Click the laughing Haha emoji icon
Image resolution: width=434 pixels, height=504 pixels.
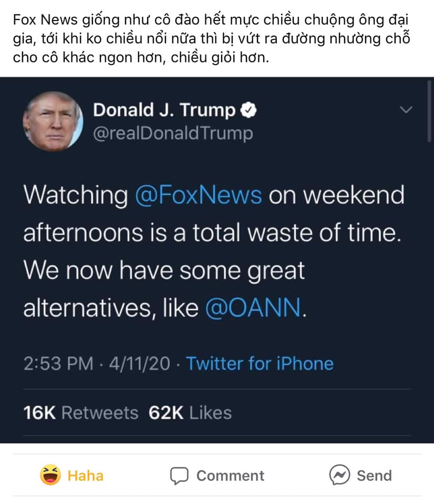click(x=50, y=475)
